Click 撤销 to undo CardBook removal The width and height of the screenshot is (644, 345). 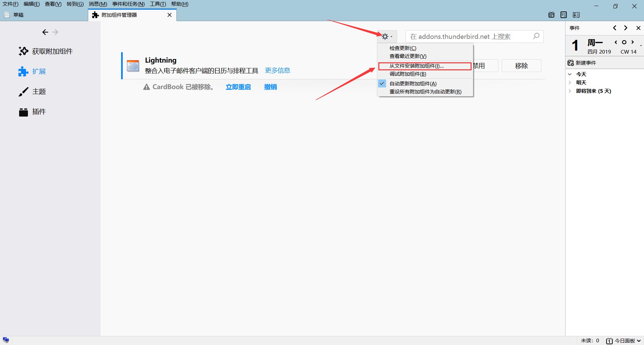pyautogui.click(x=270, y=87)
